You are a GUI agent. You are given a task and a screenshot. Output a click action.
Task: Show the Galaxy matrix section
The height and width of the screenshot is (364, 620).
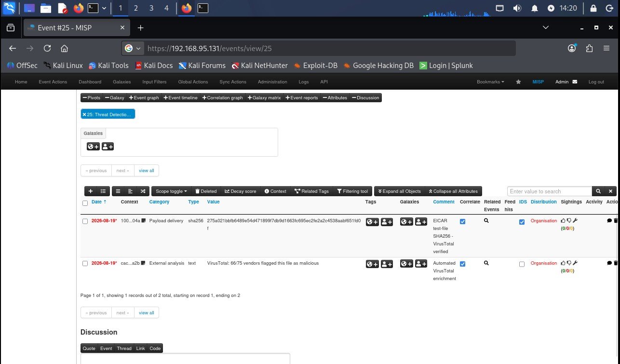pos(264,97)
